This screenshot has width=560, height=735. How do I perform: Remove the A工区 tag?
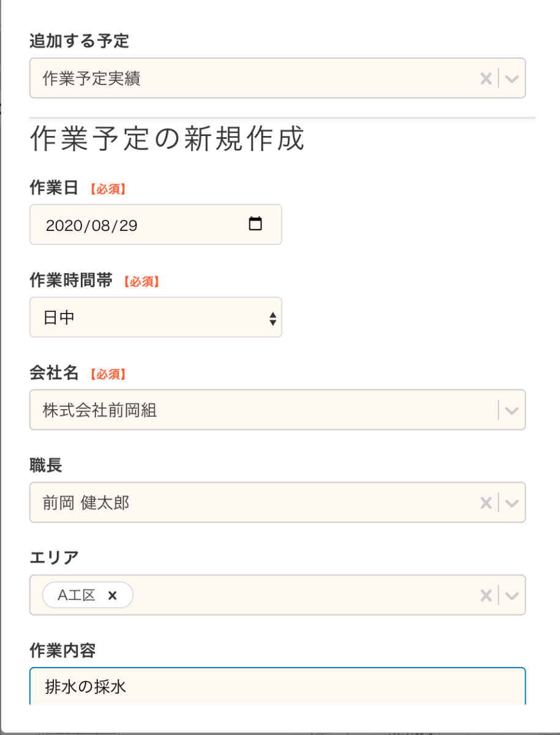112,595
